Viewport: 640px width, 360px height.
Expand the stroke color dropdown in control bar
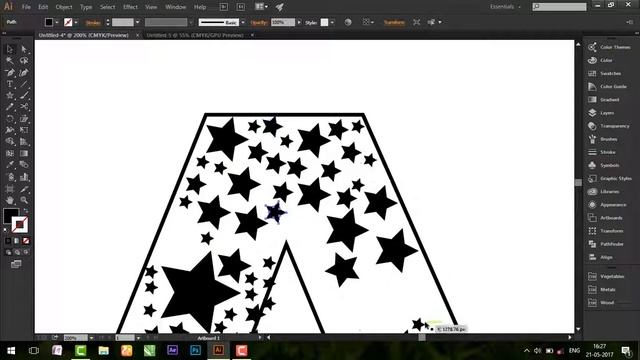click(76, 22)
